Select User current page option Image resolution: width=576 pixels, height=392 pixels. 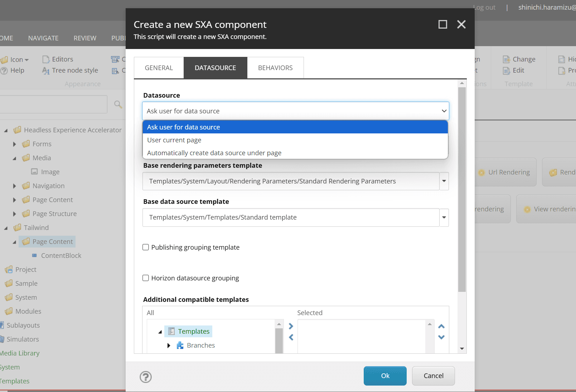[x=174, y=140]
